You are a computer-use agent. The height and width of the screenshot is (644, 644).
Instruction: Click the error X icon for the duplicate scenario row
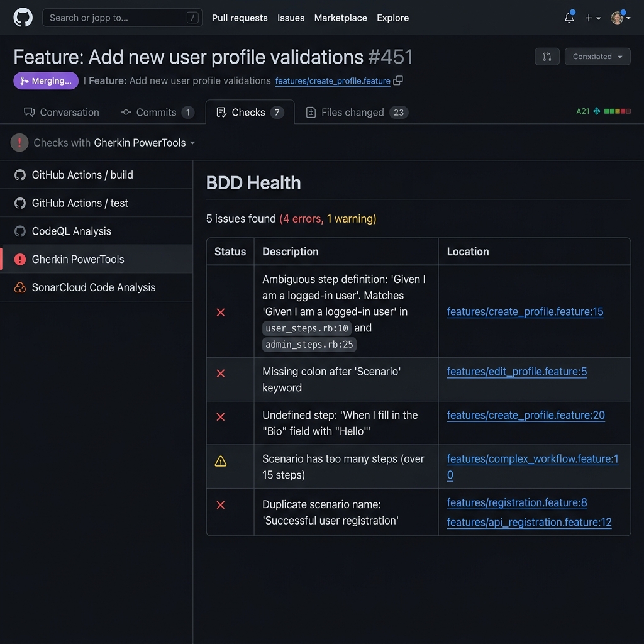coord(221,505)
